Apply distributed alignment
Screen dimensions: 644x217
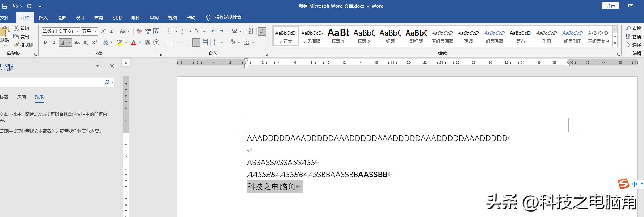tap(205, 42)
